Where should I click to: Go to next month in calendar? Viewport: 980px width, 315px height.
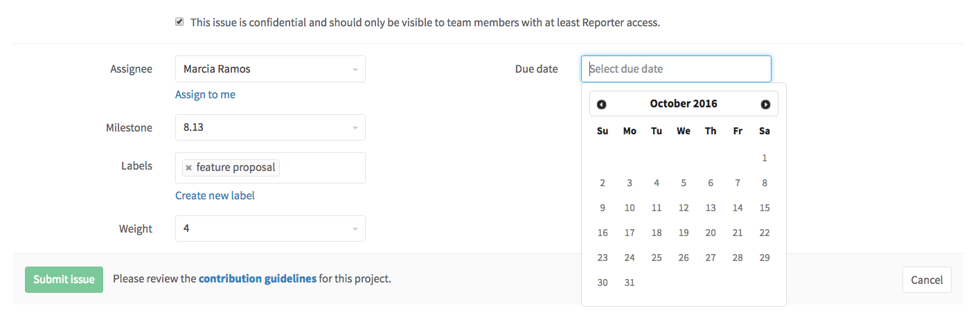(x=765, y=105)
